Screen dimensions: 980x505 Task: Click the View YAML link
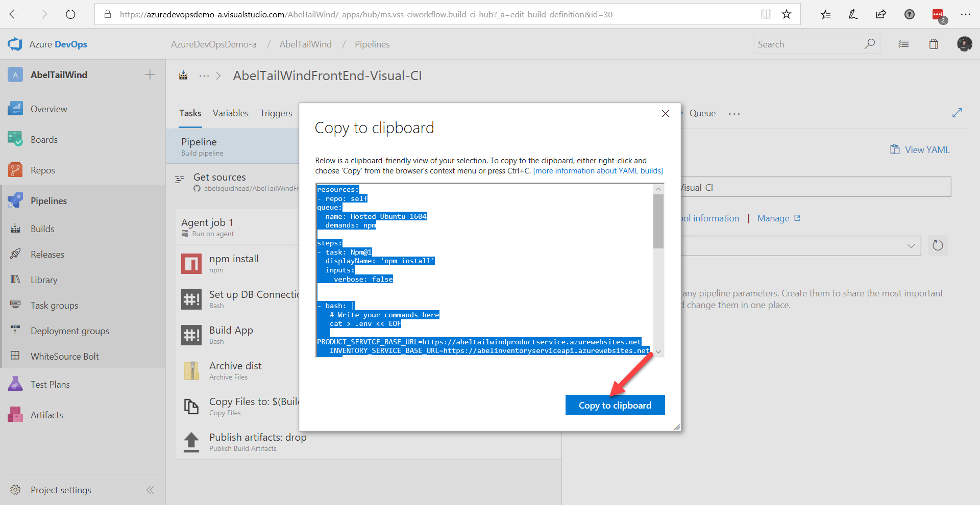pos(920,150)
